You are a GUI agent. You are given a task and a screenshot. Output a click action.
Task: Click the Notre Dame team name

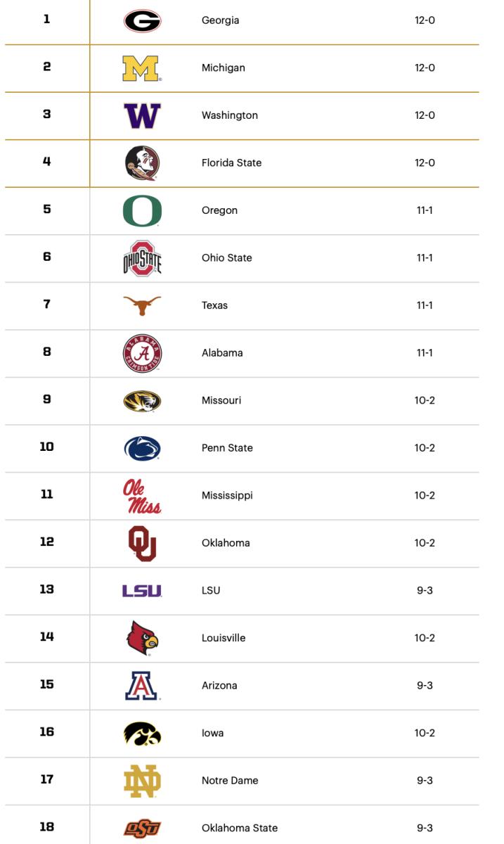click(x=230, y=781)
